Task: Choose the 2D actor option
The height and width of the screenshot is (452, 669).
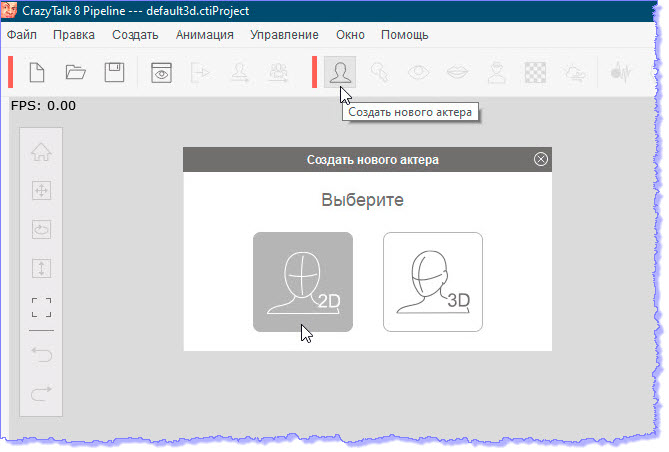Action: point(303,282)
